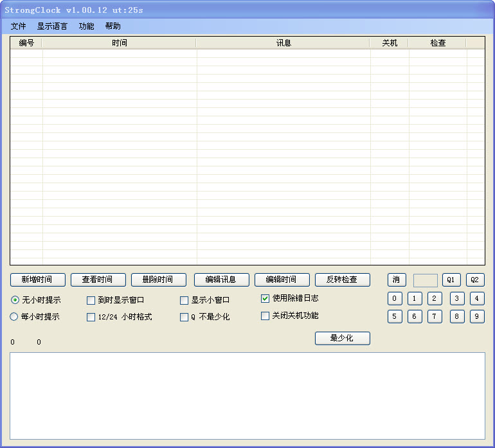
Task: Open the 显示语言 menu
Action: (x=52, y=26)
